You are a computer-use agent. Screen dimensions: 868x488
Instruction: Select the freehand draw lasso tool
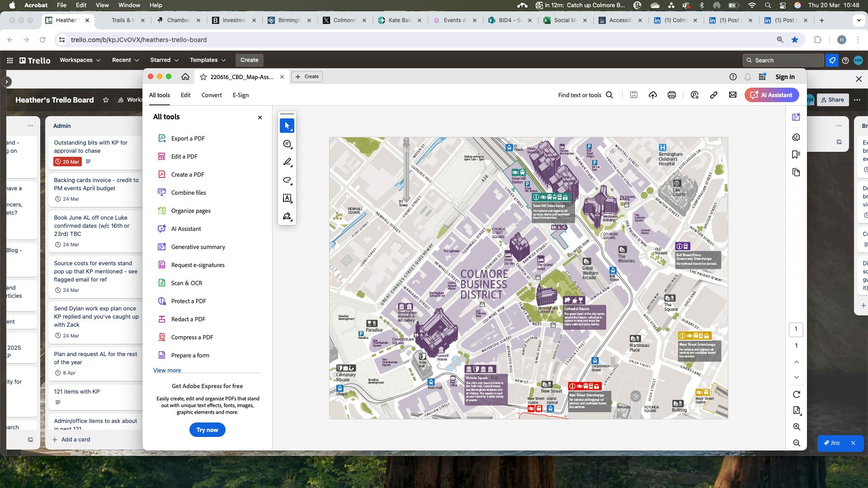(x=287, y=180)
